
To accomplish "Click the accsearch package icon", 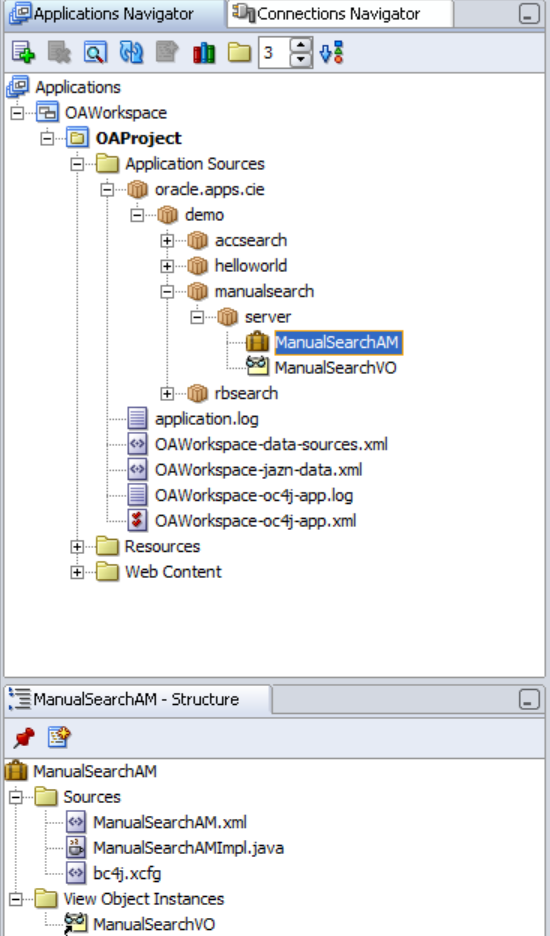I will [197, 241].
